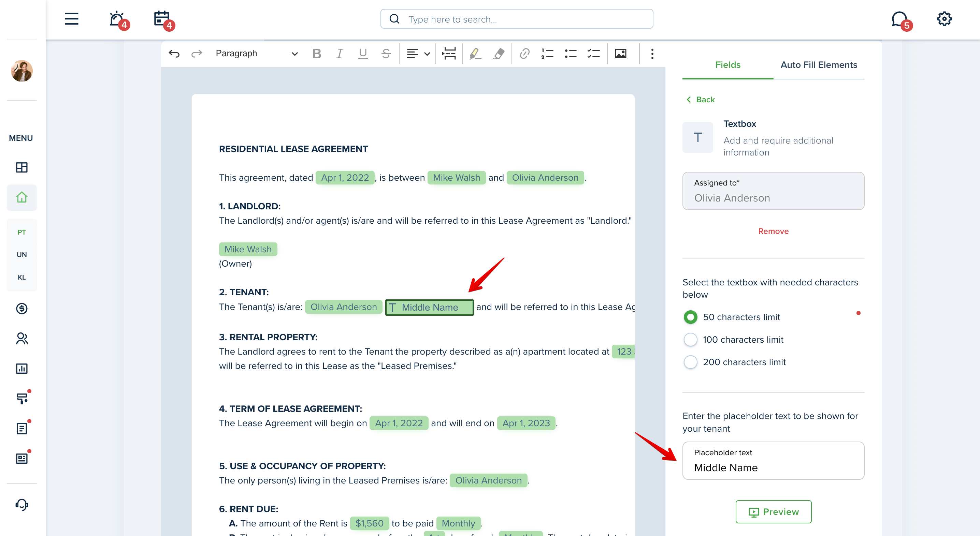Open user profile avatar

tap(22, 71)
